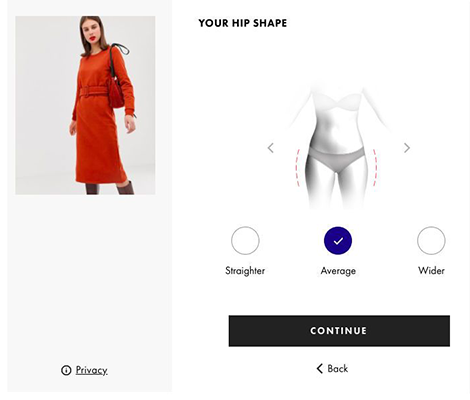The image size is (470, 400).
Task: Click the white checkmark in the blue circle
Action: click(x=338, y=241)
